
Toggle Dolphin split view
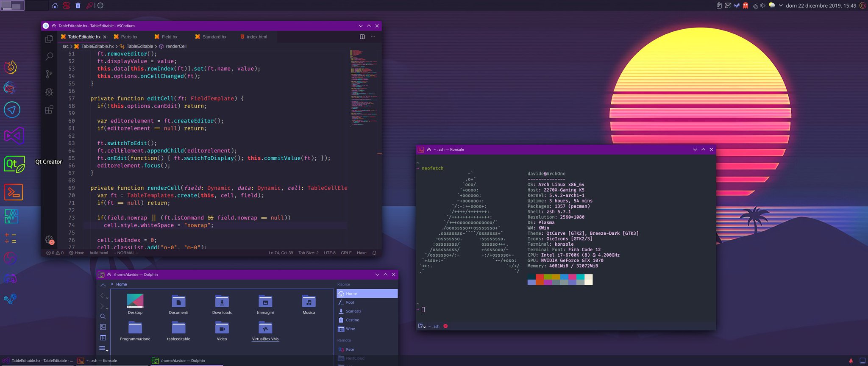103,338
